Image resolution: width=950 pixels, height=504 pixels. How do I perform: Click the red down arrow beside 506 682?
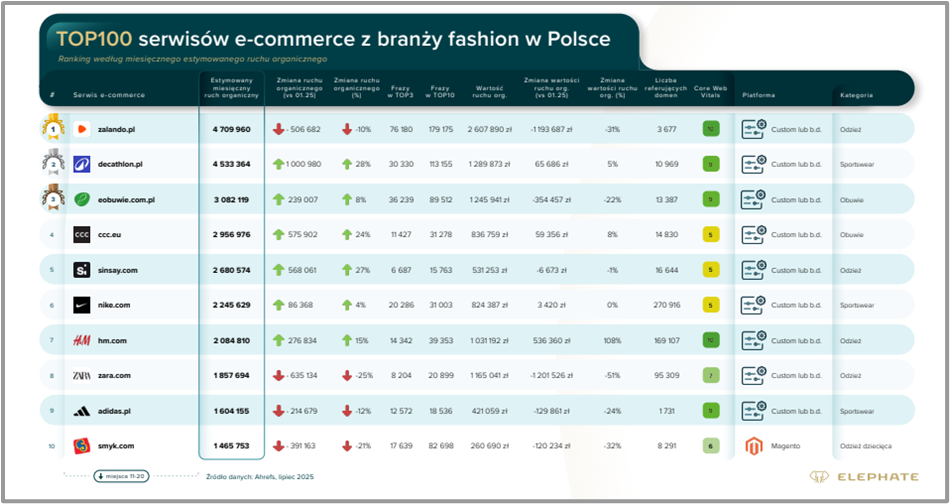(279, 129)
